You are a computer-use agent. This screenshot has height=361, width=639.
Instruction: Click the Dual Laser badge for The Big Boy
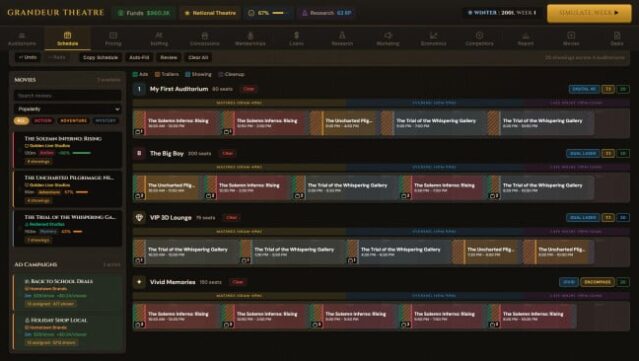583,153
